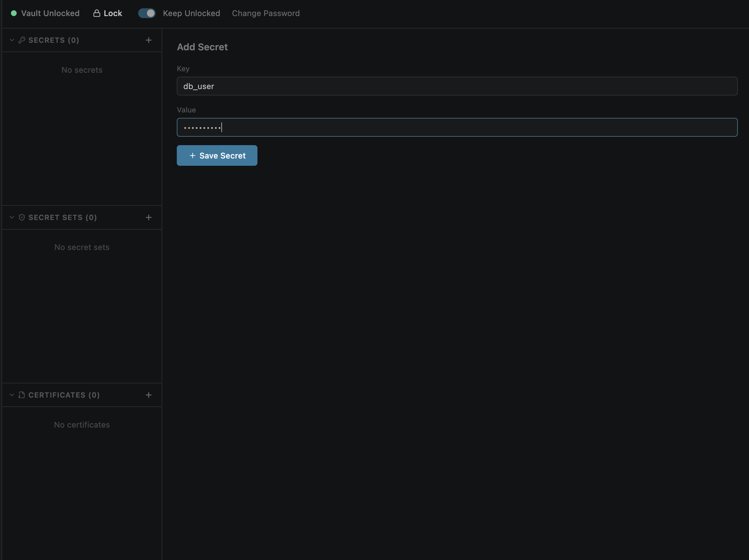Click the shield icon beside SECRET SETS
The width and height of the screenshot is (749, 560).
click(x=22, y=217)
